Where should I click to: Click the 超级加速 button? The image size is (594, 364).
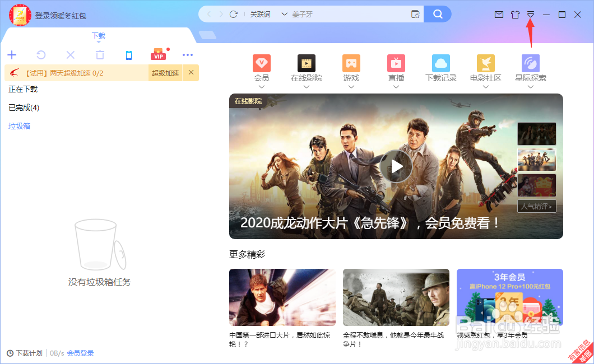click(165, 73)
